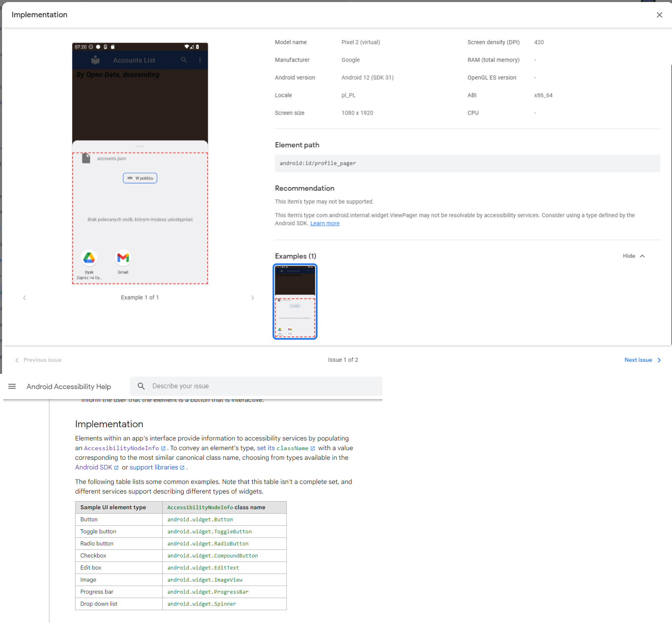Open the AccessibilityNodeInfo documentation link
672x623 pixels.
point(121,448)
